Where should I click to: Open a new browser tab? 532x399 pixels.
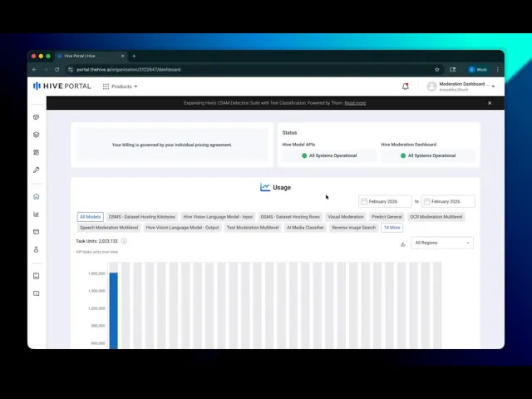tap(134, 56)
